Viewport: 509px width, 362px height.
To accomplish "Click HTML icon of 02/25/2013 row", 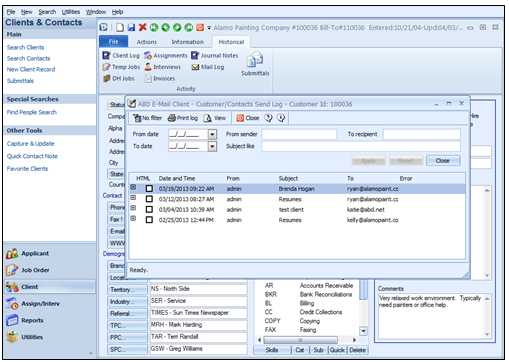I will point(133,218).
